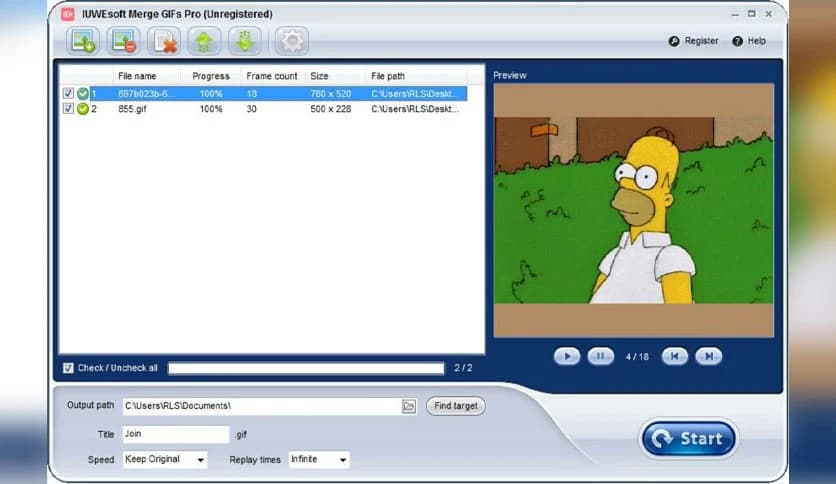Click the 2 / 2 progress count
The height and width of the screenshot is (484, 836).
click(463, 368)
